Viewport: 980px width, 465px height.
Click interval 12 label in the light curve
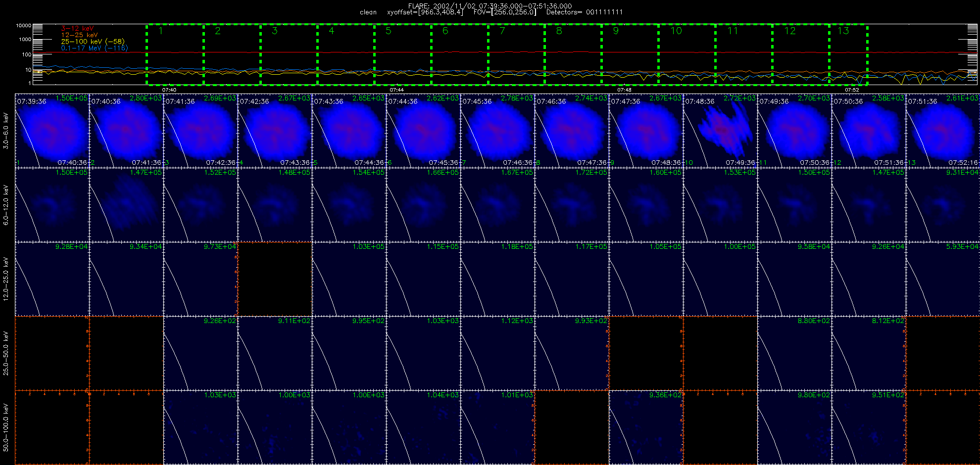[x=790, y=31]
